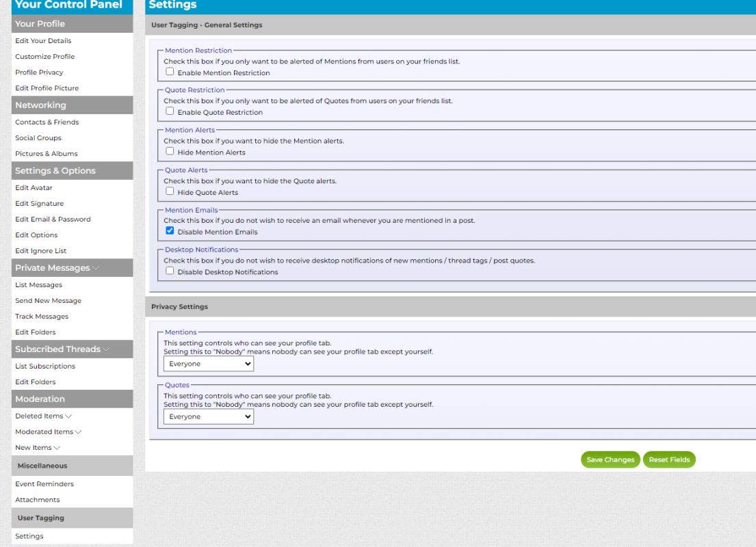Enable the Mention Restriction checkbox
756x547 pixels.
[168, 72]
